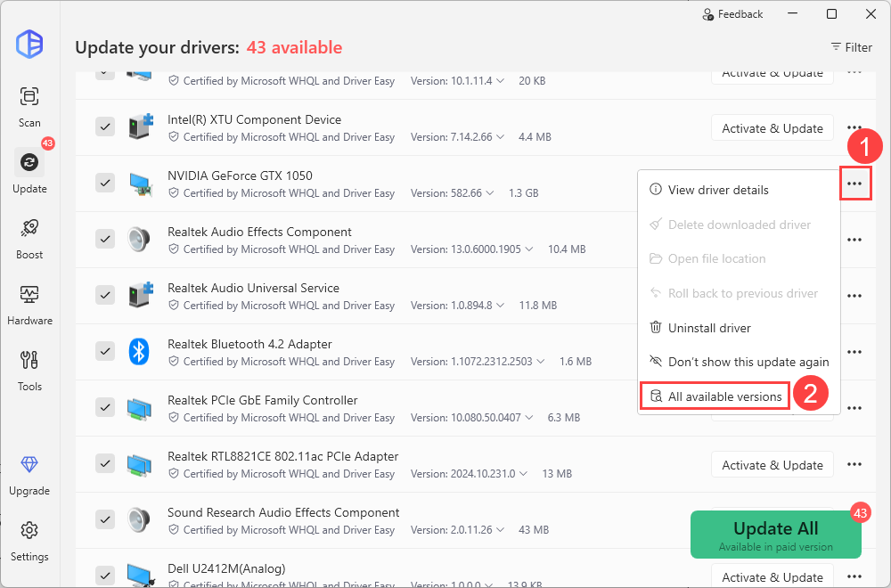This screenshot has height=588, width=891.
Task: Click the Realtek PCIe GbE network icon
Action: click(x=140, y=408)
